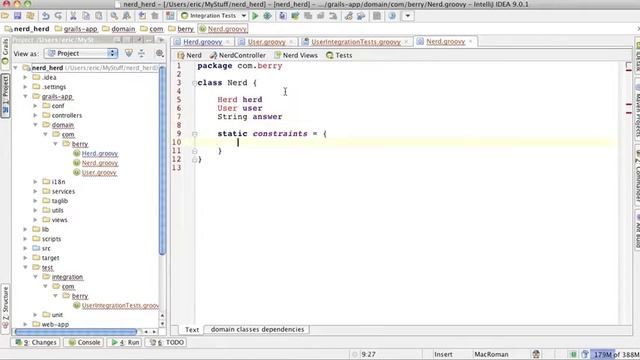The height and width of the screenshot is (360, 640).
Task: Expand the conf folder
Action: tap(36, 106)
